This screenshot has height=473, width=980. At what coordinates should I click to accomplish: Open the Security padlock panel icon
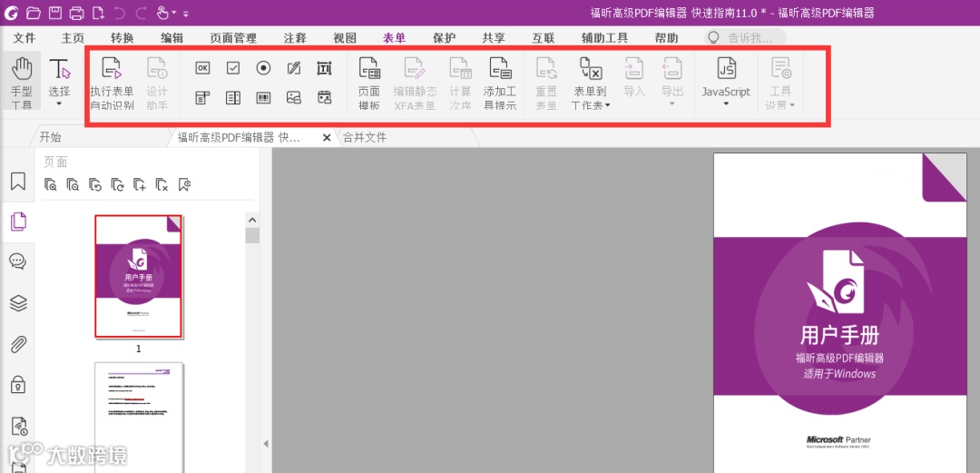pos(18,384)
